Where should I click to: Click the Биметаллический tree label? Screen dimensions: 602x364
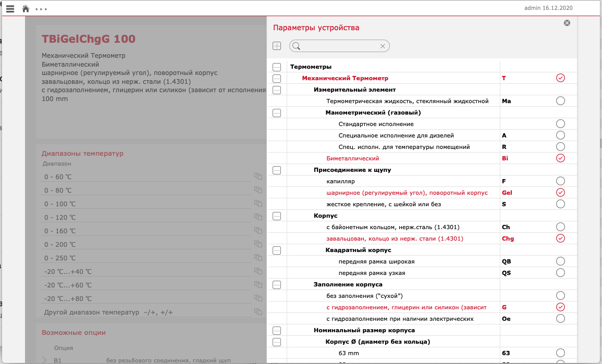[352, 158]
